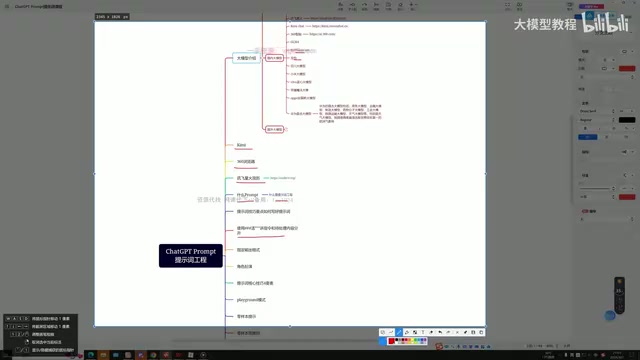
Task: Select the 讯飞星火大模型 node
Action: [248, 178]
